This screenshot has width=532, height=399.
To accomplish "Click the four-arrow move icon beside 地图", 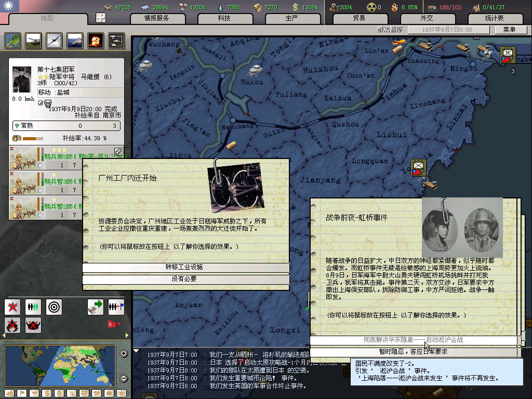I will click(101, 18).
